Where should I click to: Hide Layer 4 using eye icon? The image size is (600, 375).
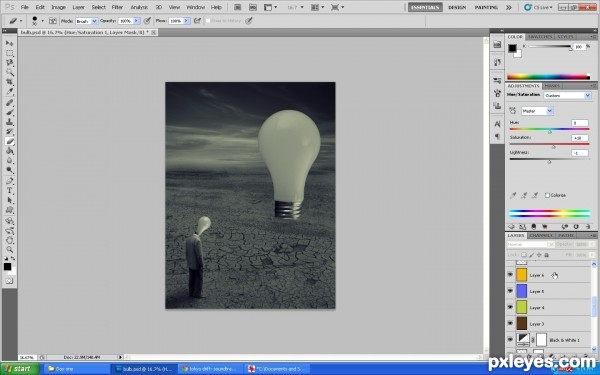coord(510,307)
